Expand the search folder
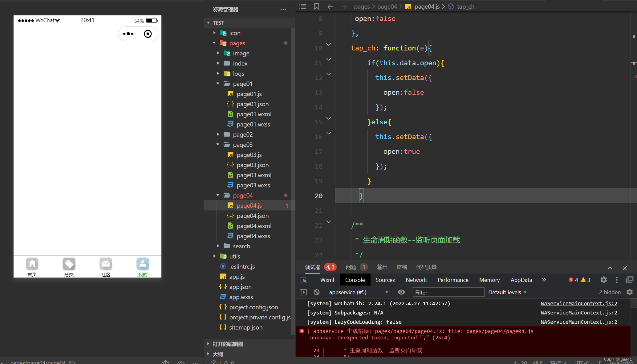637x364 pixels. pyautogui.click(x=218, y=246)
